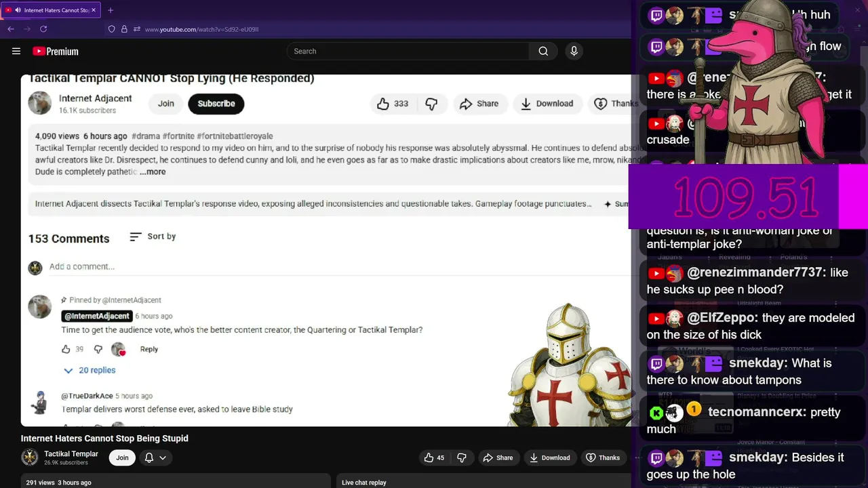Join the Internet Adjacent channel
Viewport: 868px width, 488px height.
pyautogui.click(x=166, y=104)
